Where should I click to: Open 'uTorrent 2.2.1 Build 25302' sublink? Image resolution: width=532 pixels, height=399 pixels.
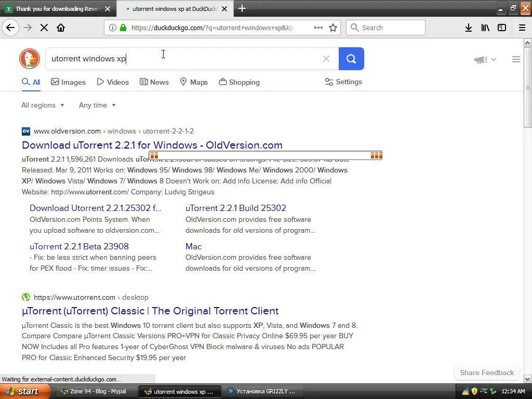tap(235, 208)
